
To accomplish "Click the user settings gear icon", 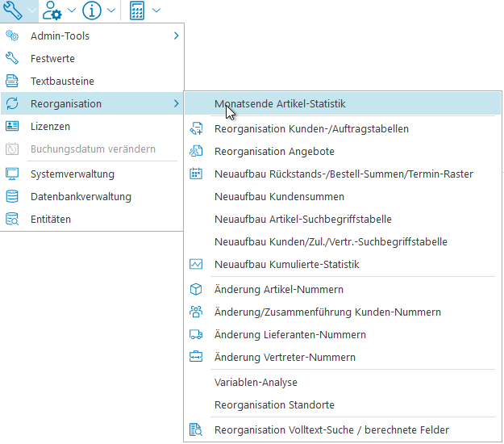I will click(x=52, y=10).
